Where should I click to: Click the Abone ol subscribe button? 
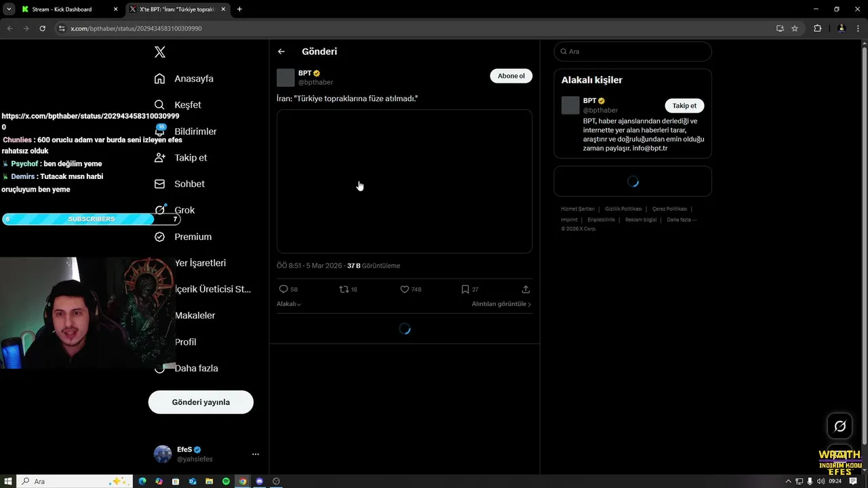click(511, 76)
